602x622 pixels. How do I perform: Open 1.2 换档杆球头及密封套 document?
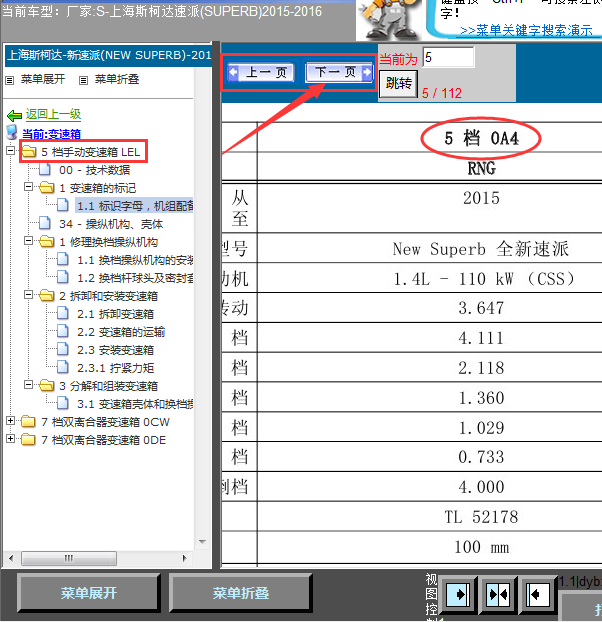pyautogui.click(x=135, y=278)
